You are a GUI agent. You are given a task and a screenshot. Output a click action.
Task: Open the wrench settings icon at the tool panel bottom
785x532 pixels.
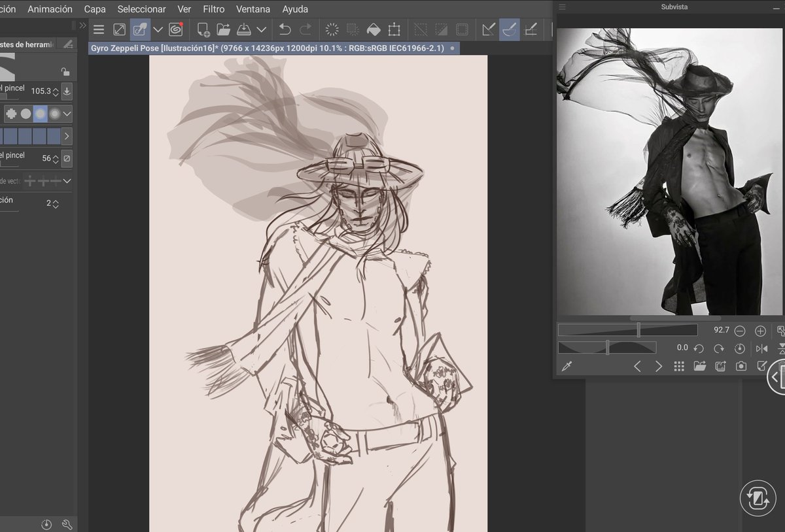click(66, 524)
